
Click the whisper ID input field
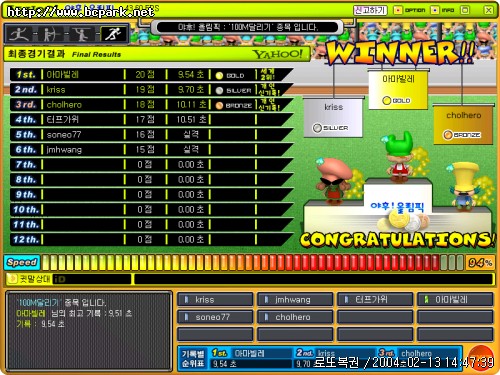(92, 279)
